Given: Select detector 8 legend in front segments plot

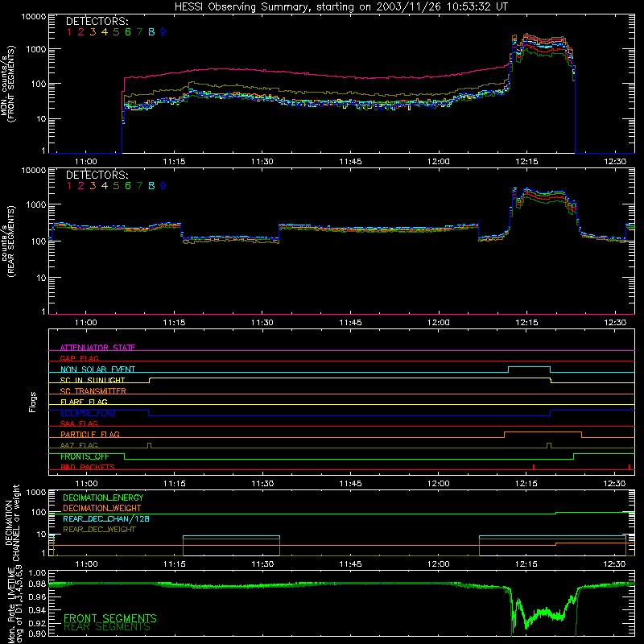Looking at the screenshot, I should click(151, 32).
